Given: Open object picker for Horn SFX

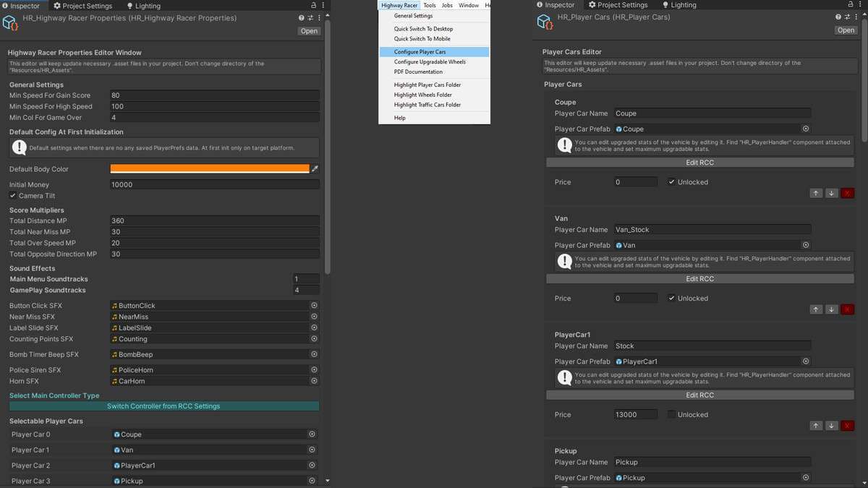Looking at the screenshot, I should tap(315, 380).
